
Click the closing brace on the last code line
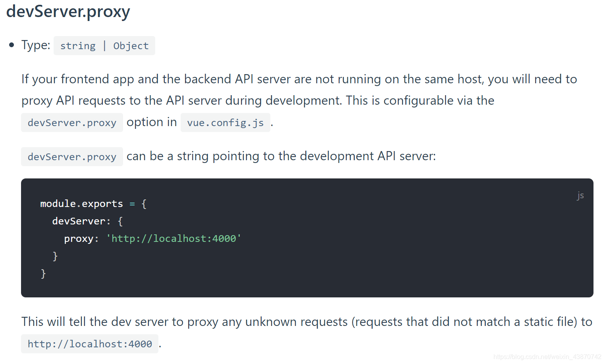pos(43,273)
